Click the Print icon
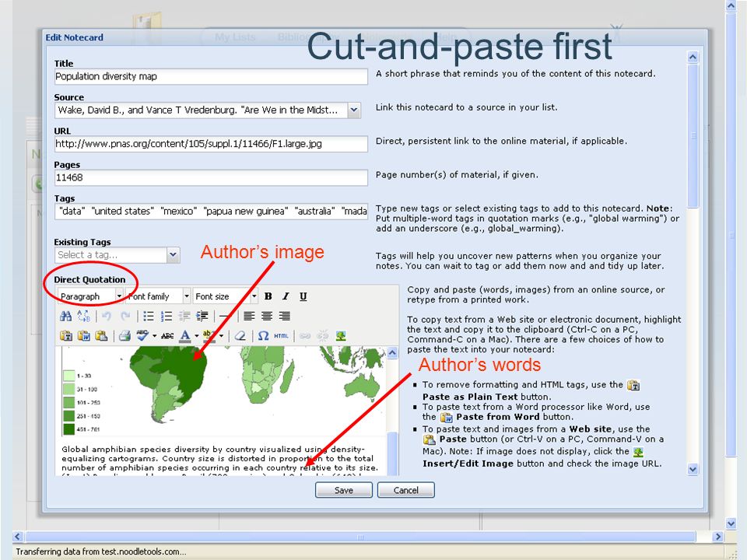 point(124,336)
